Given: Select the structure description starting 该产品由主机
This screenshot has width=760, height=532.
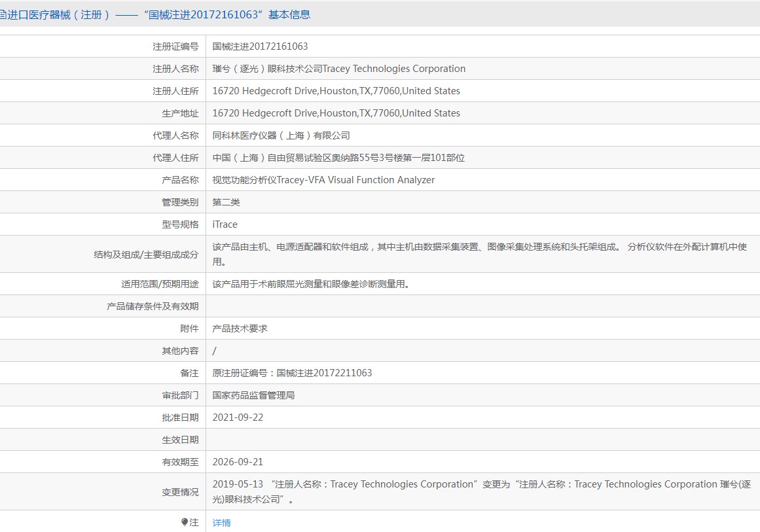Looking at the screenshot, I should point(480,254).
